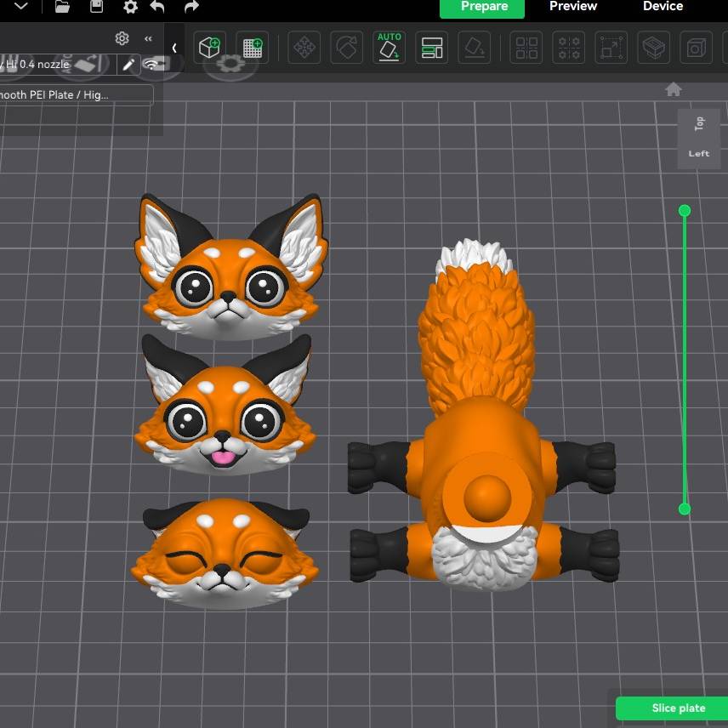This screenshot has height=728, width=728.
Task: Click the home view icon
Action: [674, 89]
